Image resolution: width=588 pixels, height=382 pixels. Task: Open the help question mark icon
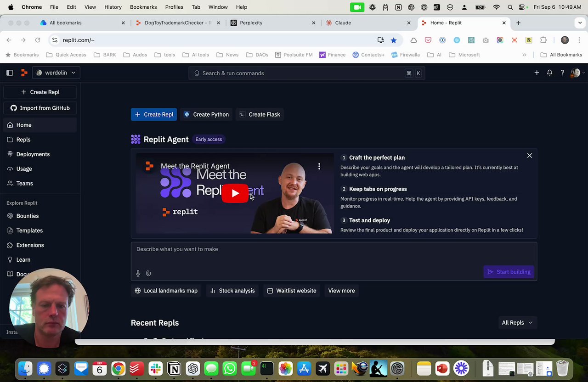click(x=562, y=73)
